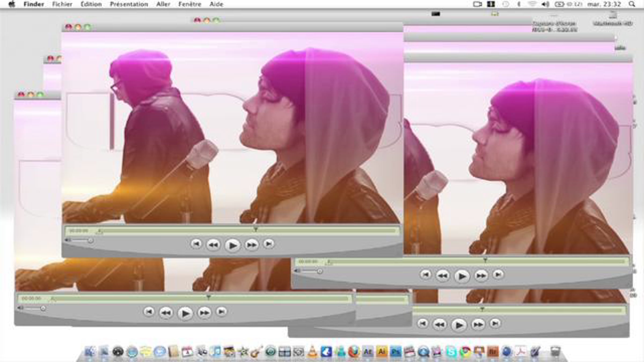Launch VLC from the Dock
This screenshot has width=644, height=362.
[x=312, y=352]
